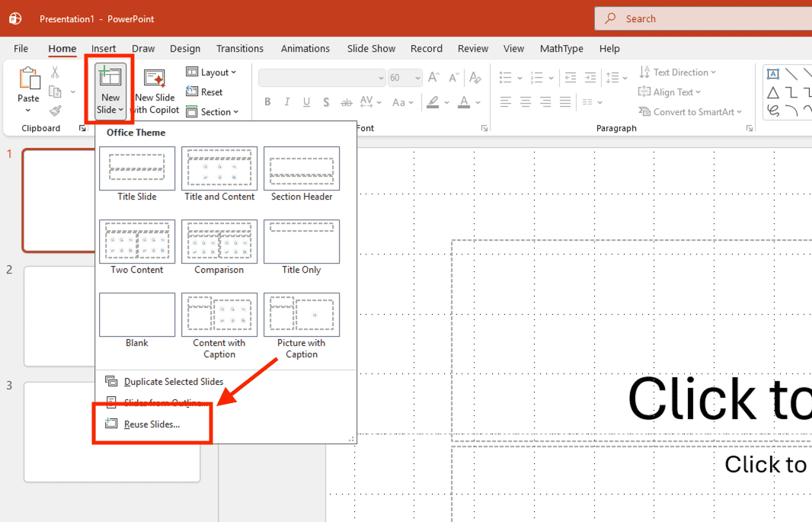Image resolution: width=812 pixels, height=522 pixels.
Task: Select the Blank layout
Action: [x=136, y=321]
